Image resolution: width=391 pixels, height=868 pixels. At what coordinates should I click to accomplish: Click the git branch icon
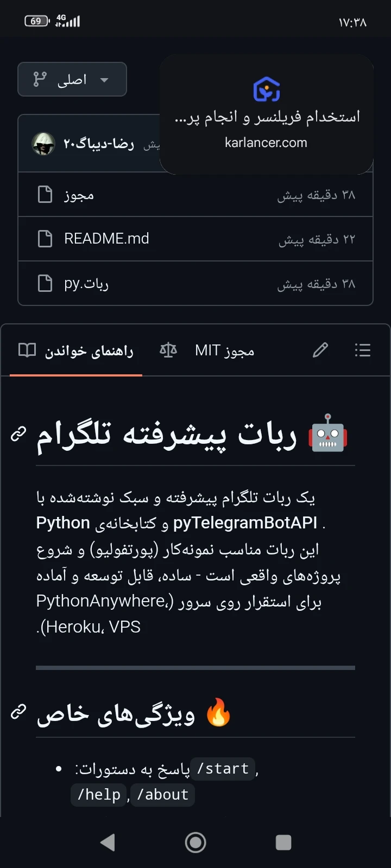tap(40, 80)
